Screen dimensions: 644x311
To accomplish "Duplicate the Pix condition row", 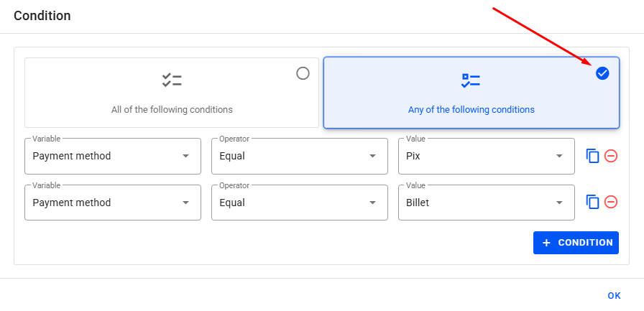I will click(593, 156).
